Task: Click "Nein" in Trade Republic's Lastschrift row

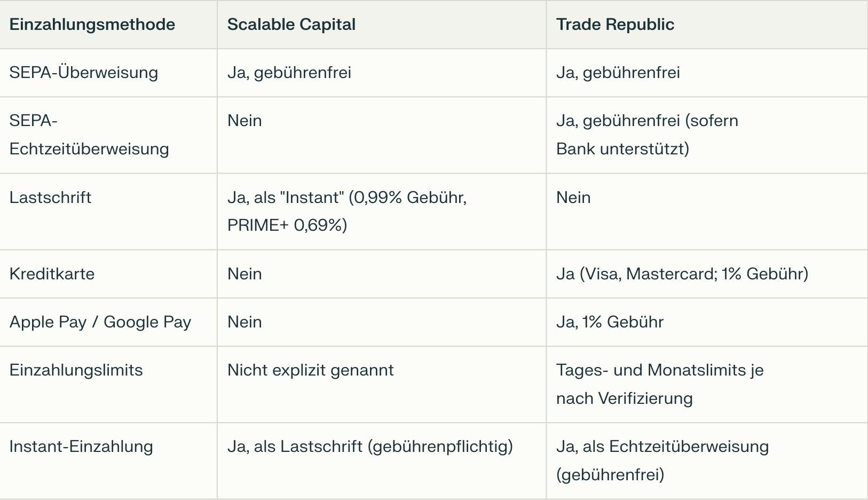Action: pyautogui.click(x=573, y=198)
